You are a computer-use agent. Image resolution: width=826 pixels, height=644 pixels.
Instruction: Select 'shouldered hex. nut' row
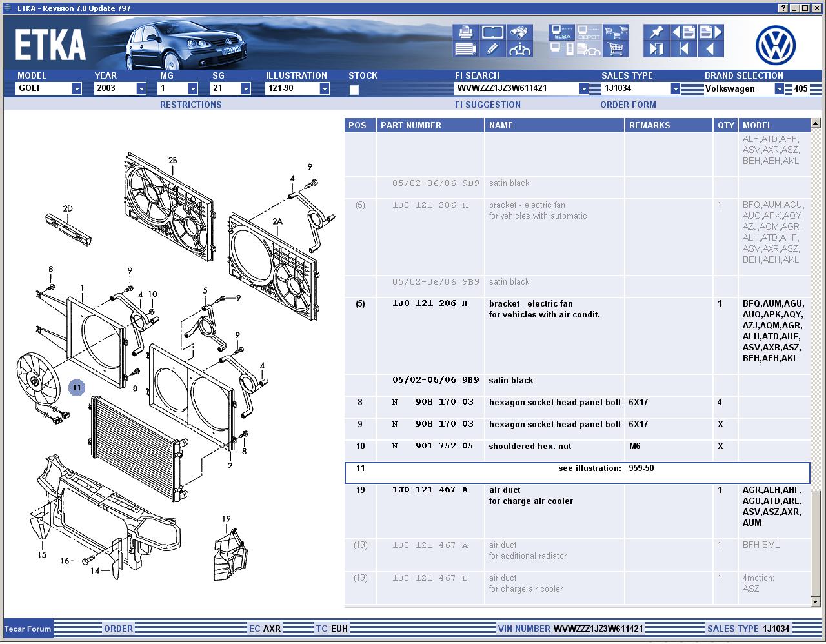click(x=577, y=450)
